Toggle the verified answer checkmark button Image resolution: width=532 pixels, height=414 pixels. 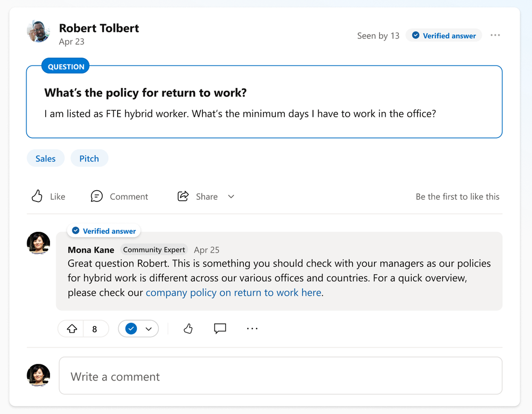click(x=131, y=329)
